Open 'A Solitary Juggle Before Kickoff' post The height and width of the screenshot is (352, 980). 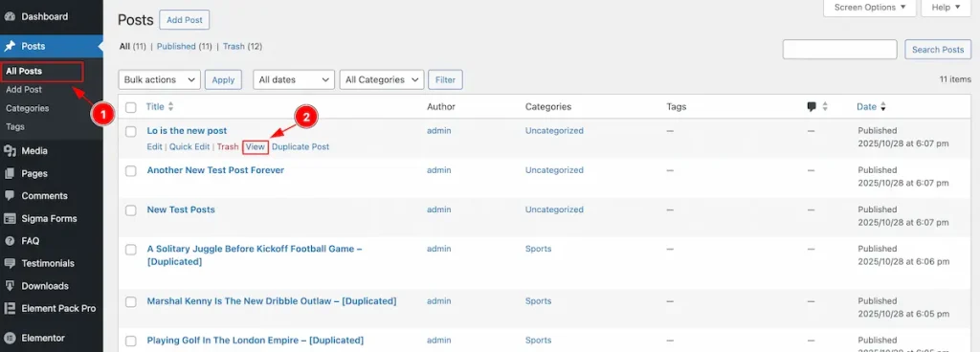click(x=255, y=255)
